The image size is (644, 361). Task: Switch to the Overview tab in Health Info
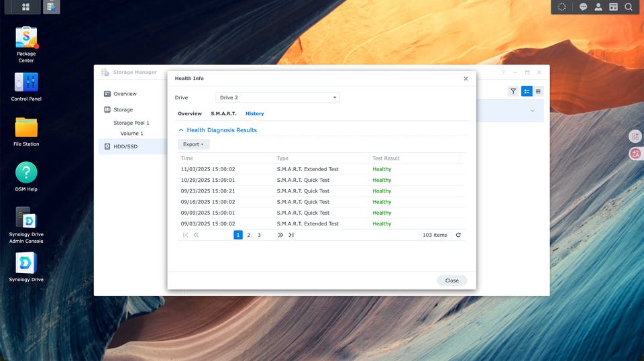click(190, 114)
